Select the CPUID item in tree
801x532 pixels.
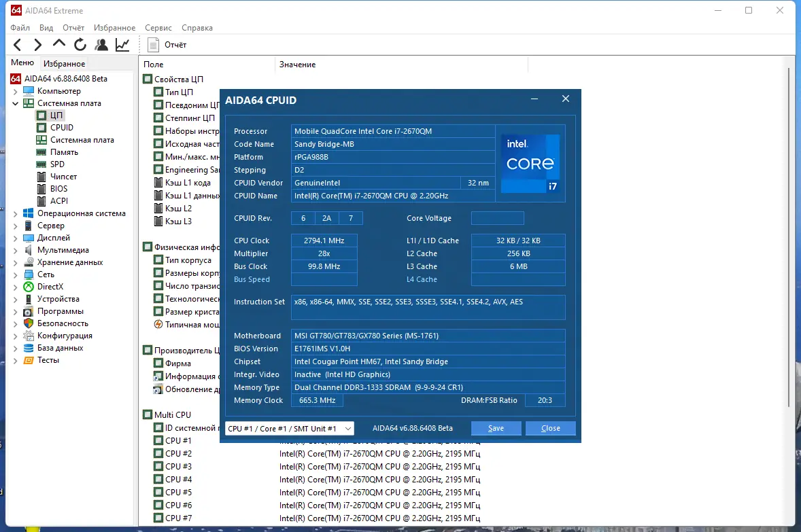tap(61, 128)
